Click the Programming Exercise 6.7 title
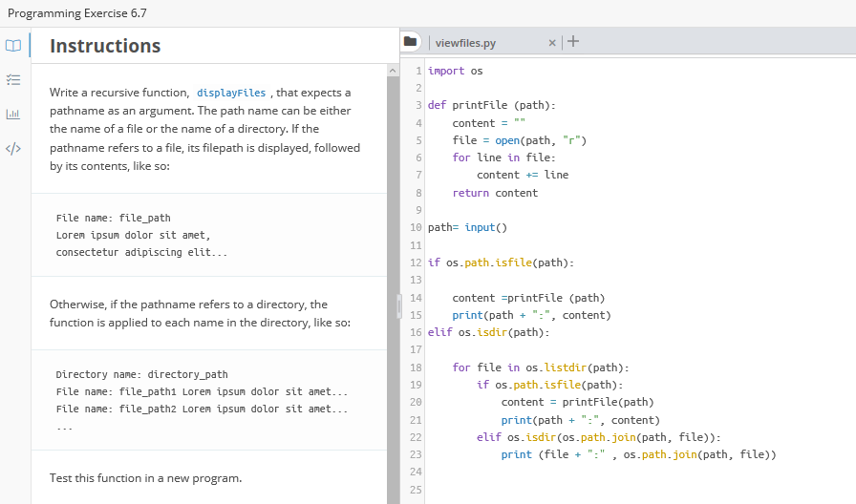This screenshot has width=856, height=504. [x=77, y=13]
